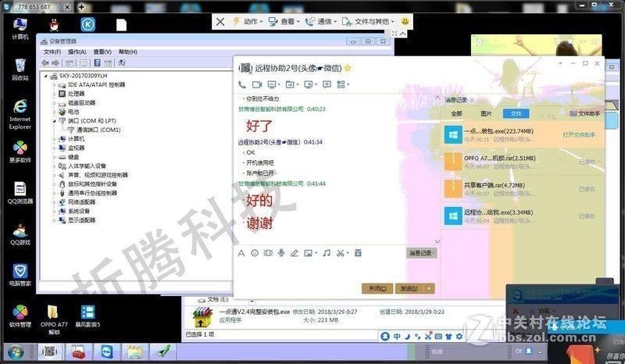Open the QQ chat apps grid icon
The image size is (625, 364).
tap(341, 84)
